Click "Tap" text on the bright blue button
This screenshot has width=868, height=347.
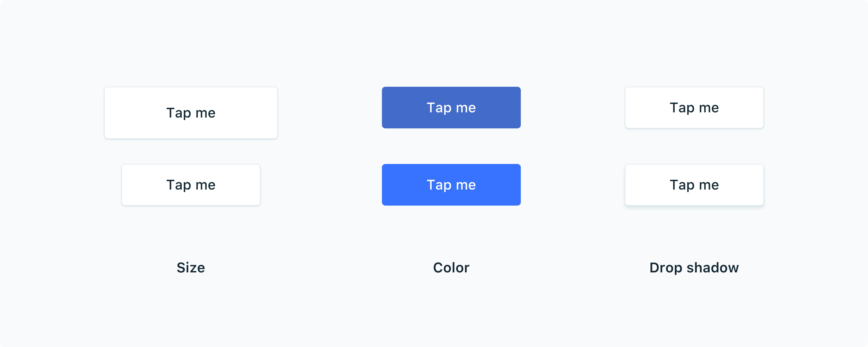point(439,185)
